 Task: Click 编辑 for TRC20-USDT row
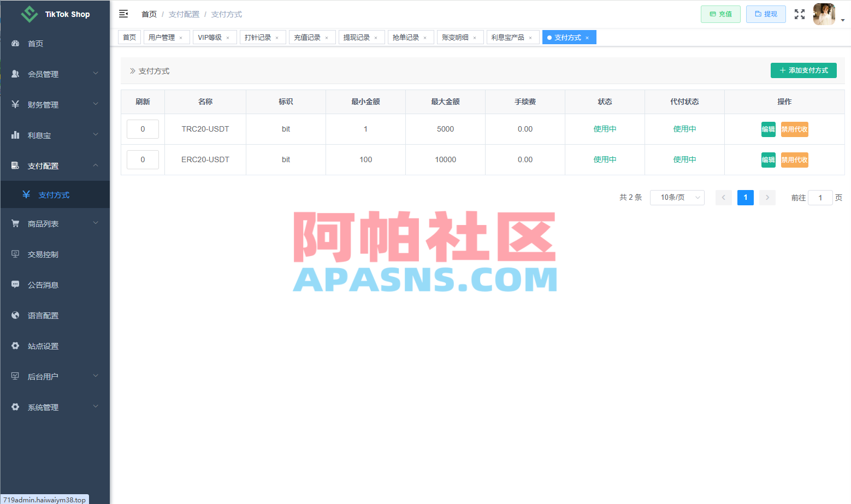coord(768,129)
